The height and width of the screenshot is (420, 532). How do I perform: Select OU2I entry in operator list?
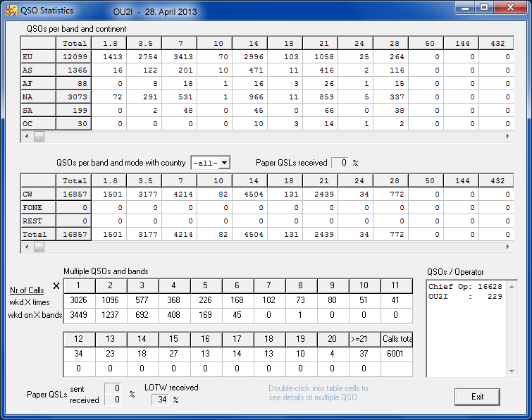(x=465, y=297)
